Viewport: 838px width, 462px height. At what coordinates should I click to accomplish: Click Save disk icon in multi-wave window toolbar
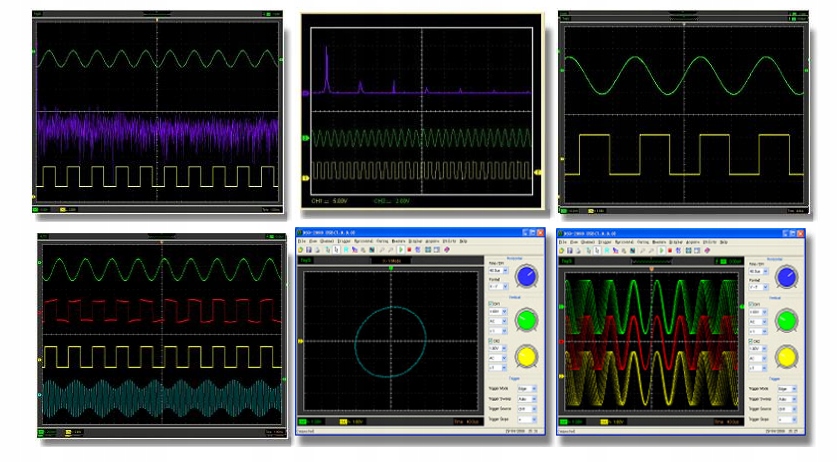(x=571, y=250)
